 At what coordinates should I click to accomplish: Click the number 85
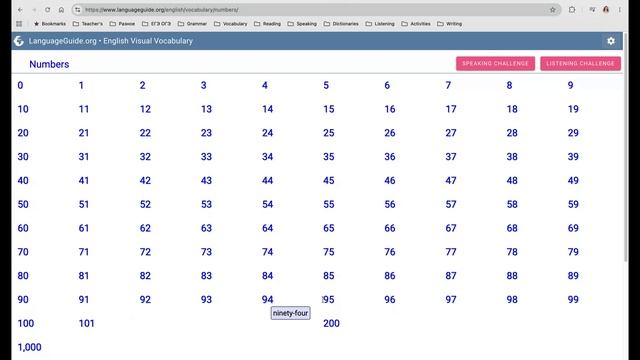[x=329, y=276]
